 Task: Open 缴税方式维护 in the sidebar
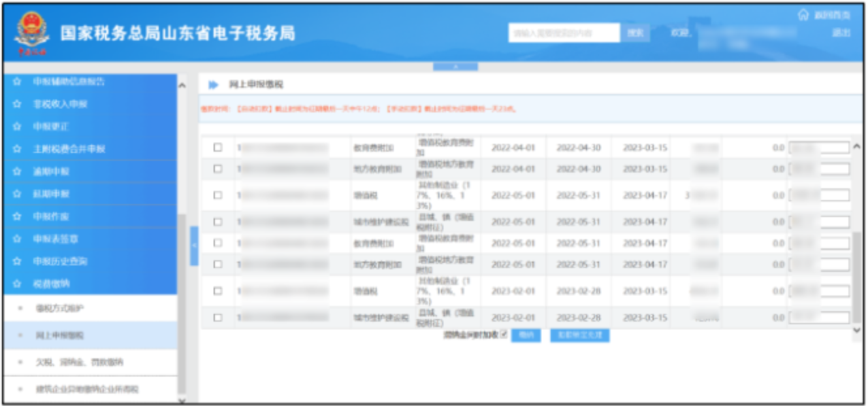(59, 308)
